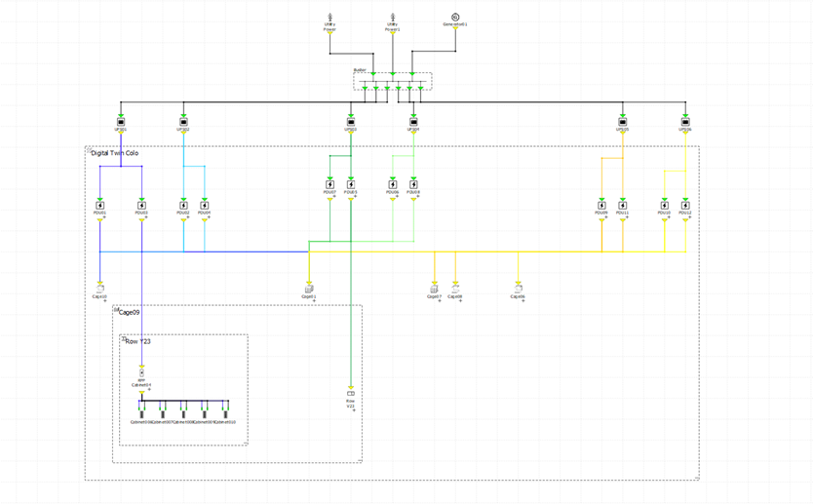Click the Digital Twin Colo group label
The width and height of the screenshot is (813, 504).
click(x=115, y=153)
